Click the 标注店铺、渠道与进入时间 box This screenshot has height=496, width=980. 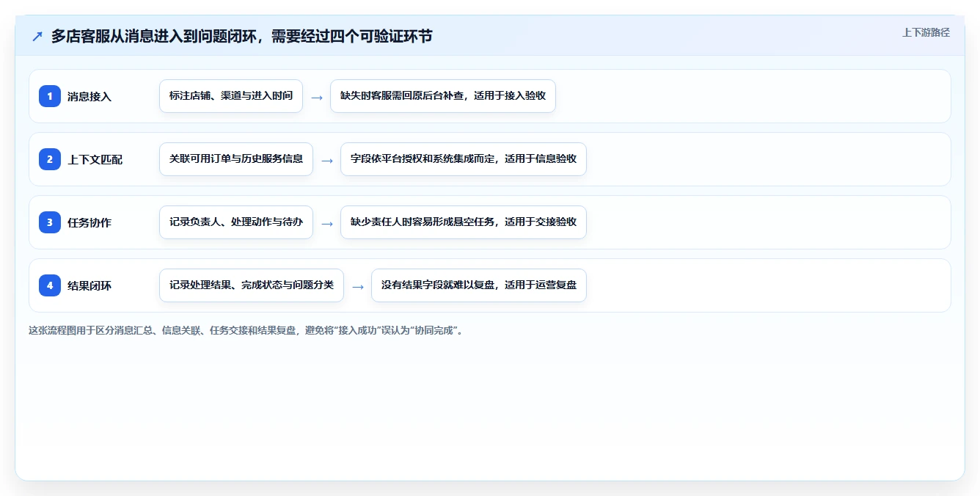click(x=231, y=96)
